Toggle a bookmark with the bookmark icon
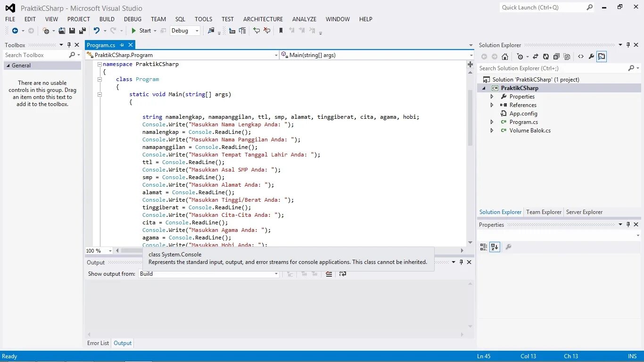Viewport: 644px width, 362px height. click(281, 31)
